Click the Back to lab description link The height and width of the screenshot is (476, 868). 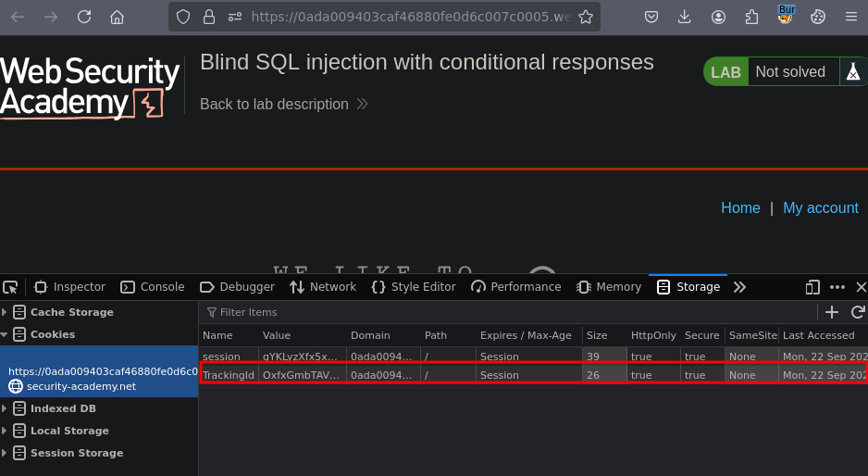(275, 105)
